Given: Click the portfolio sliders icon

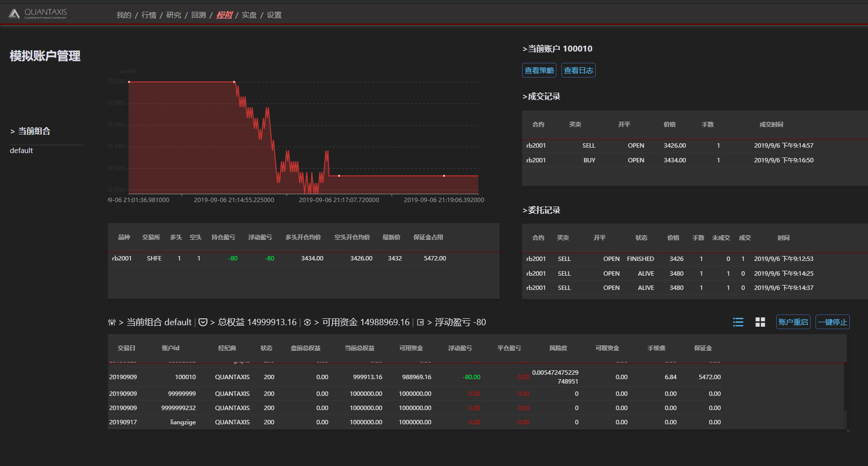Looking at the screenshot, I should (112, 322).
